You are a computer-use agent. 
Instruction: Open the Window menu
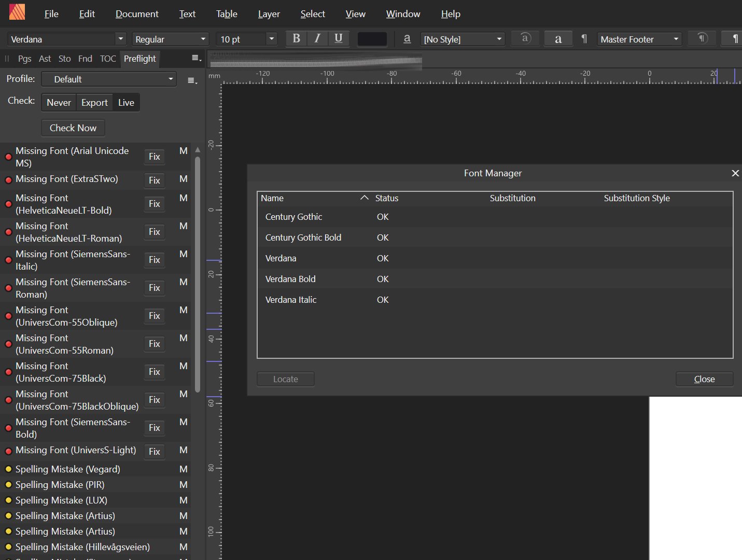click(403, 14)
